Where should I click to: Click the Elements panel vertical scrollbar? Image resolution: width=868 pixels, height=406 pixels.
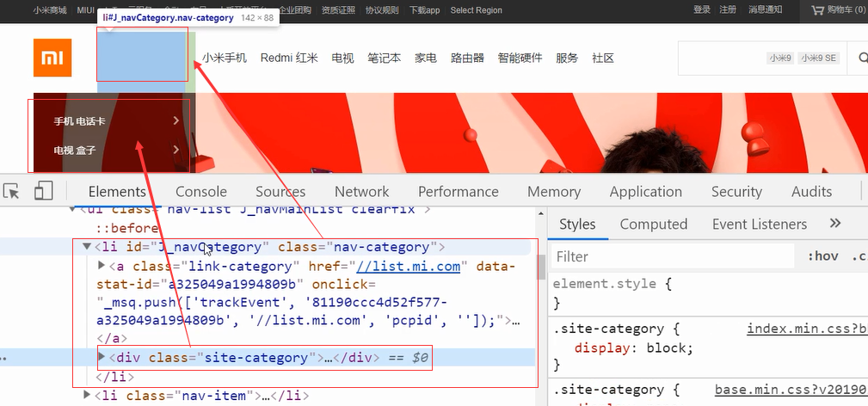point(541,267)
